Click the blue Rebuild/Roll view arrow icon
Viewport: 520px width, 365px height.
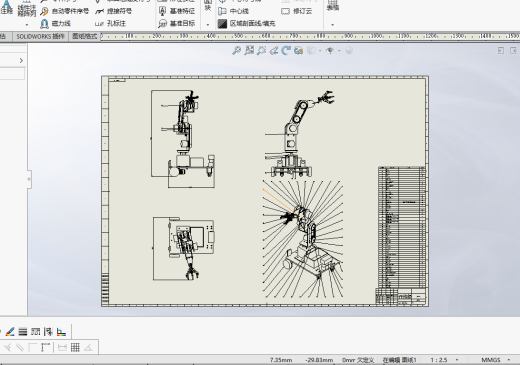point(286,51)
